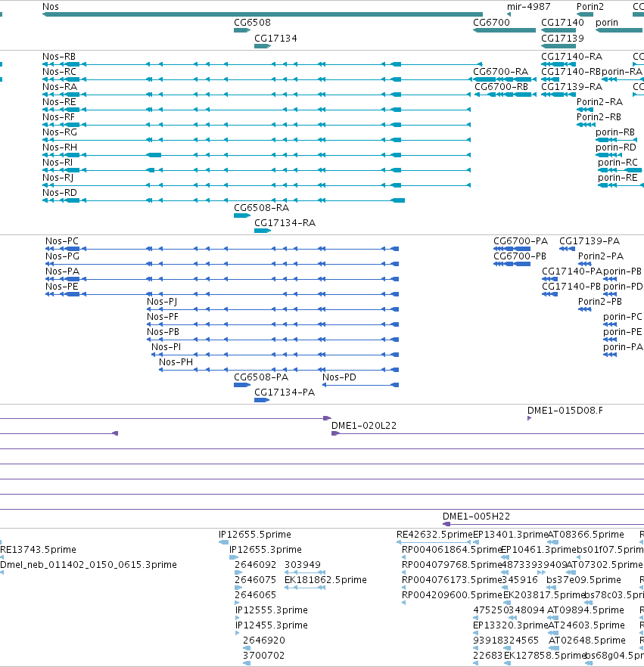Select the IP12555.3prime EST label
Viewport: 644px width, 667px height.
coord(272,610)
